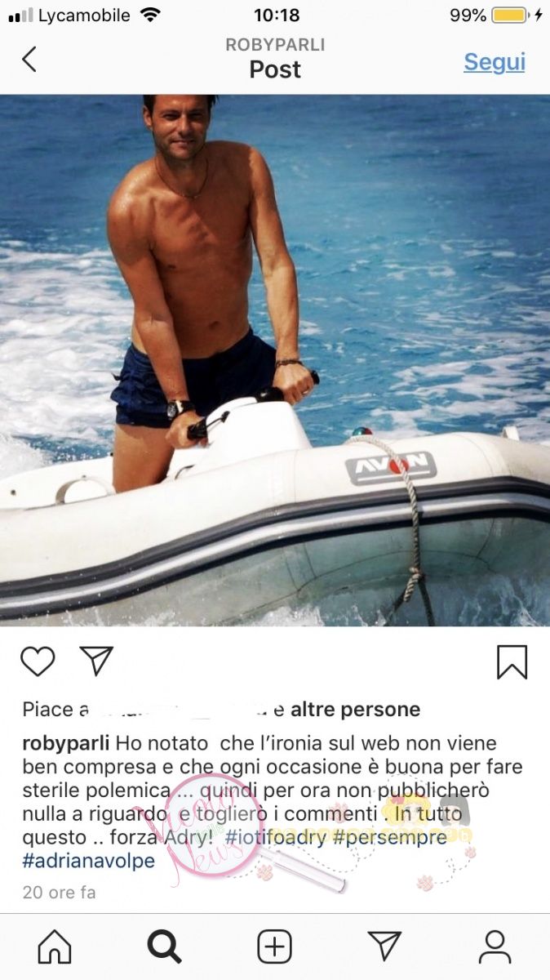Open the Profile tab icon
Screen dimensions: 550x980
(495, 947)
